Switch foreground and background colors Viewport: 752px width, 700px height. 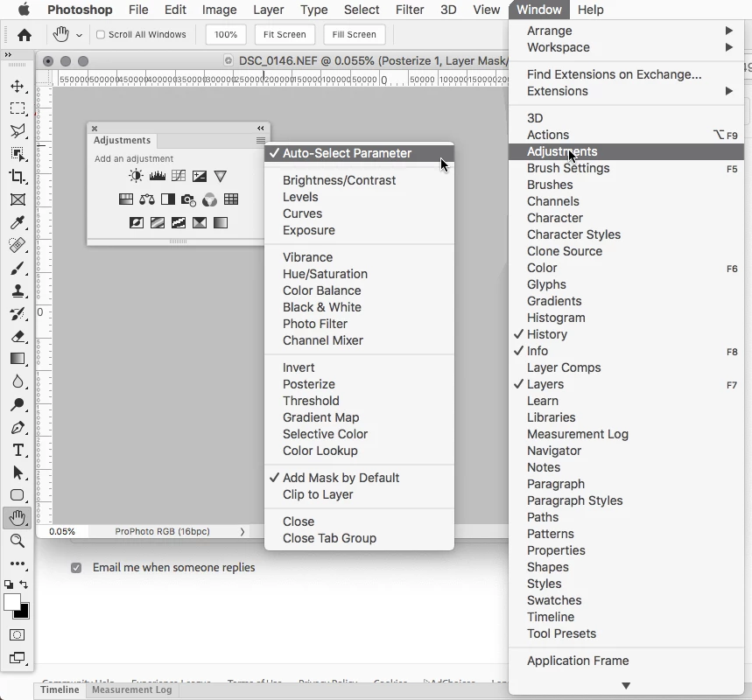(24, 584)
